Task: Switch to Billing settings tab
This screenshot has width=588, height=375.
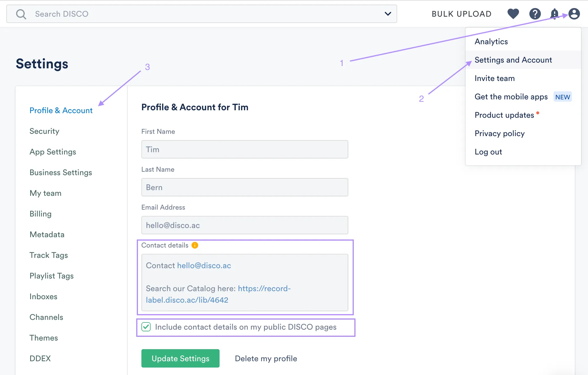Action: [x=41, y=214]
